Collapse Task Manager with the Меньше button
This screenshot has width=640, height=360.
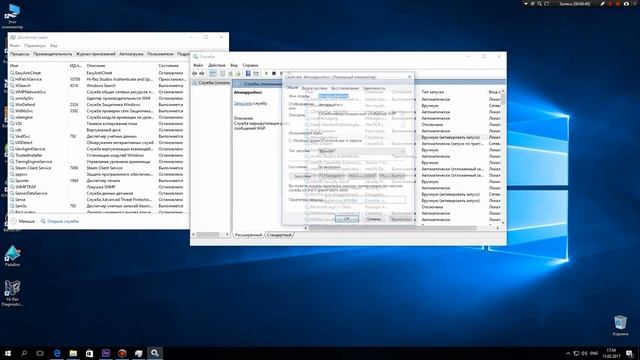[23, 221]
